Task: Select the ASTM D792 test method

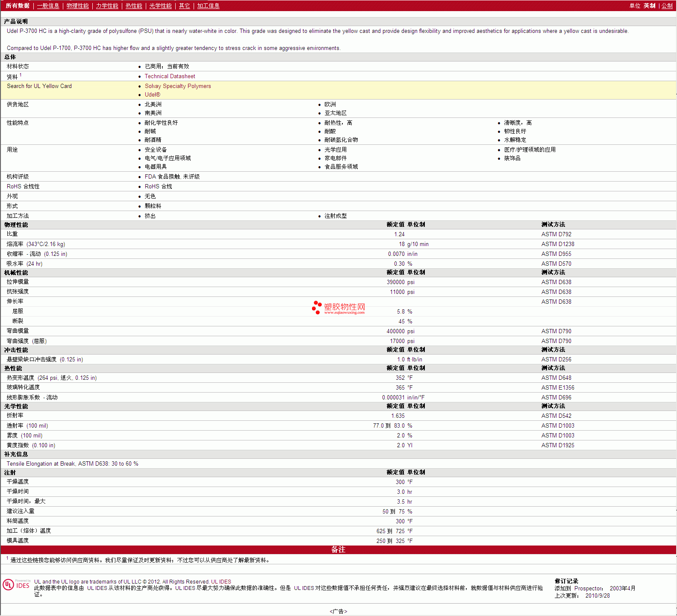Action: [x=556, y=234]
